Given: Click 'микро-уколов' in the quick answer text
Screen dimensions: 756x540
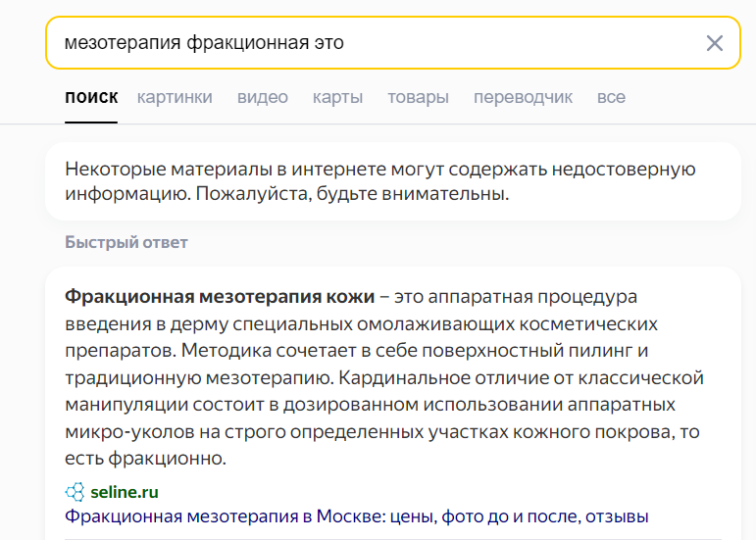Looking at the screenshot, I should click(129, 432).
